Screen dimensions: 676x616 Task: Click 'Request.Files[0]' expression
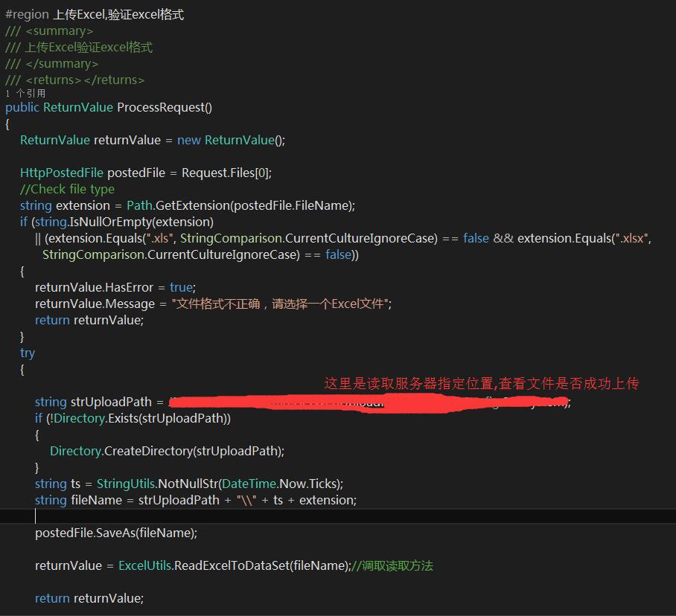(x=225, y=173)
